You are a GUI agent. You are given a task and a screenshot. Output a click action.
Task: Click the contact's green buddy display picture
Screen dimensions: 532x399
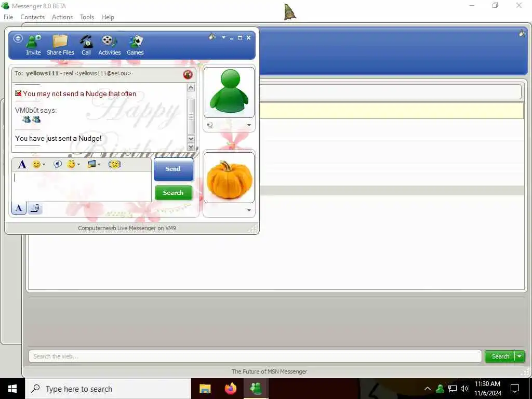point(229,92)
